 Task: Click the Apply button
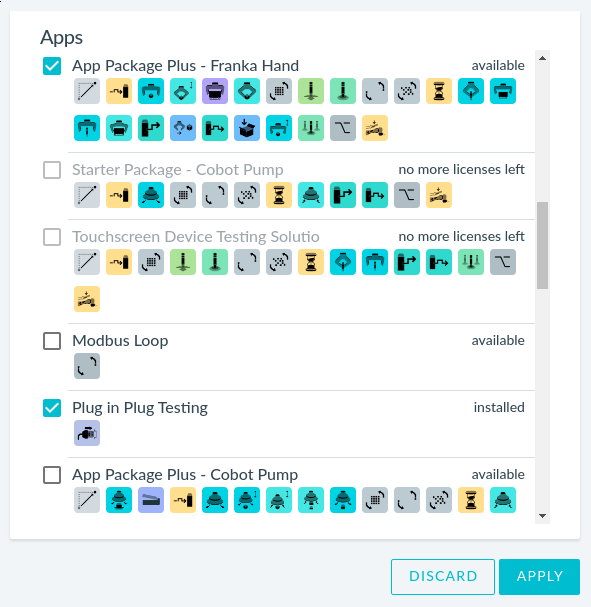(x=540, y=576)
